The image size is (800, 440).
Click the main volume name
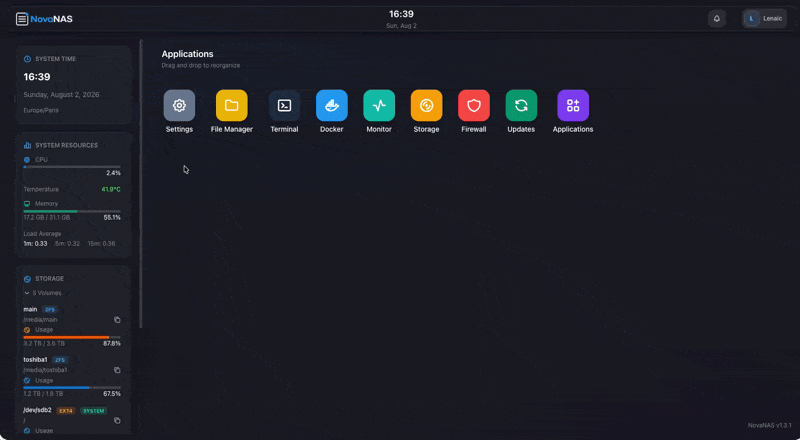[x=30, y=309]
